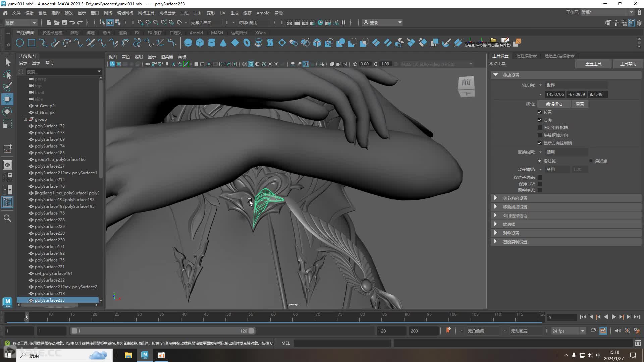The width and height of the screenshot is (644, 362).
Task: Activate the Move tool in toolbox
Action: click(7, 99)
